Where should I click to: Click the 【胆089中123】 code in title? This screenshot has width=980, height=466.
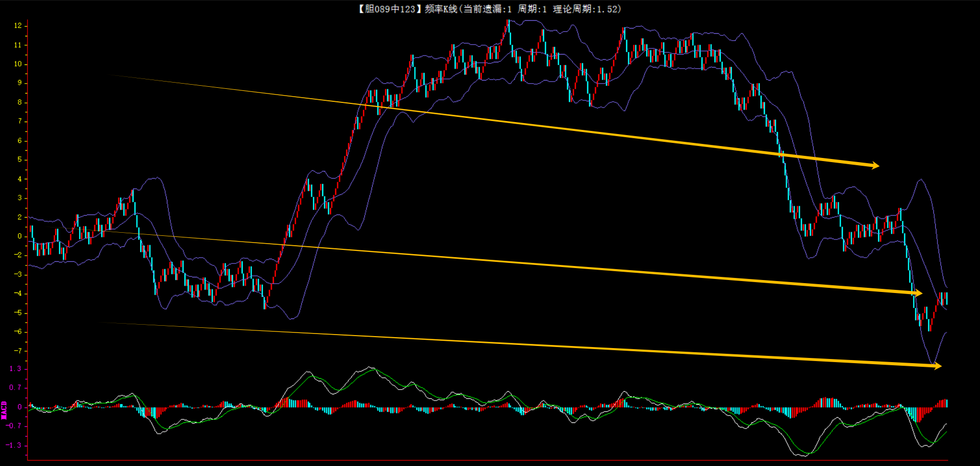[x=388, y=9]
